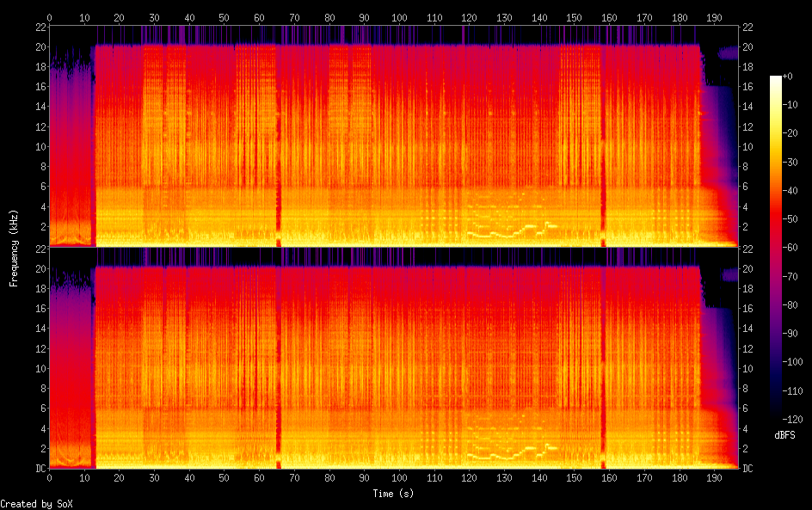Click the "Frequency (kHz)" axis label

pos(14,248)
